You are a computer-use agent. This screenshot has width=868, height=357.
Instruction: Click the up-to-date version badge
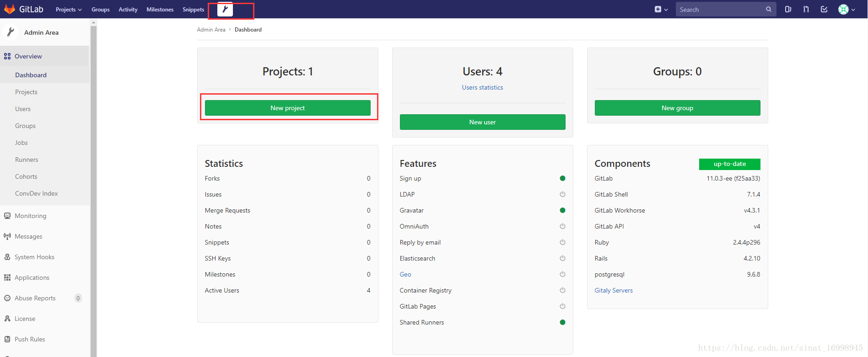[x=729, y=164]
